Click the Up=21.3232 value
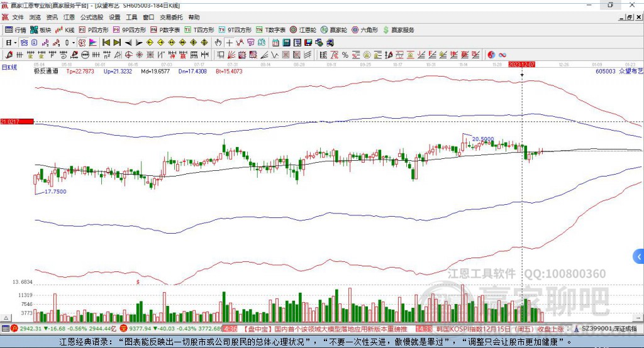Viewport: 644px width, 348px height. point(118,71)
